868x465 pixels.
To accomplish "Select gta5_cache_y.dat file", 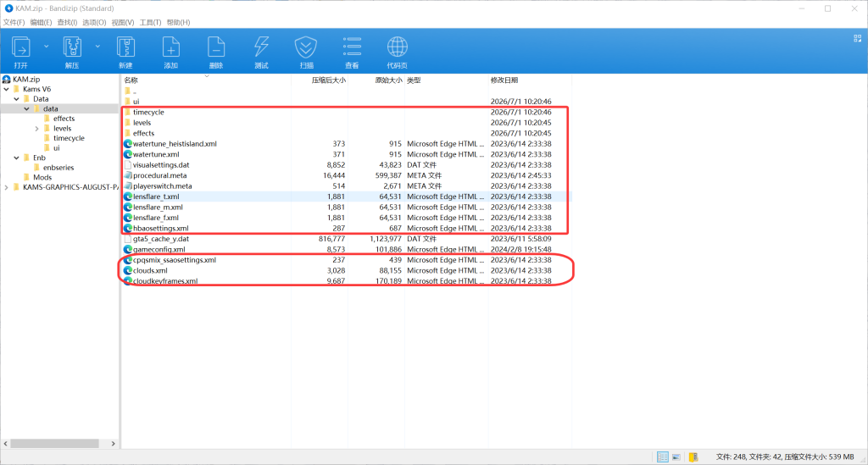I will coord(347,239).
